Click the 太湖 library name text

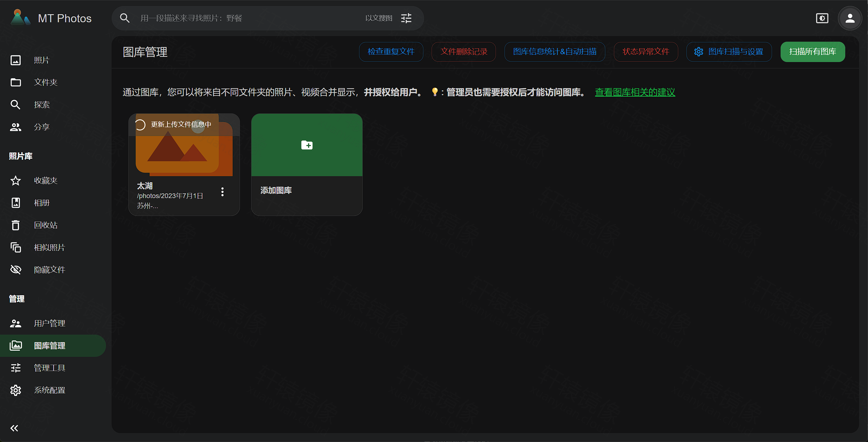tap(145, 185)
